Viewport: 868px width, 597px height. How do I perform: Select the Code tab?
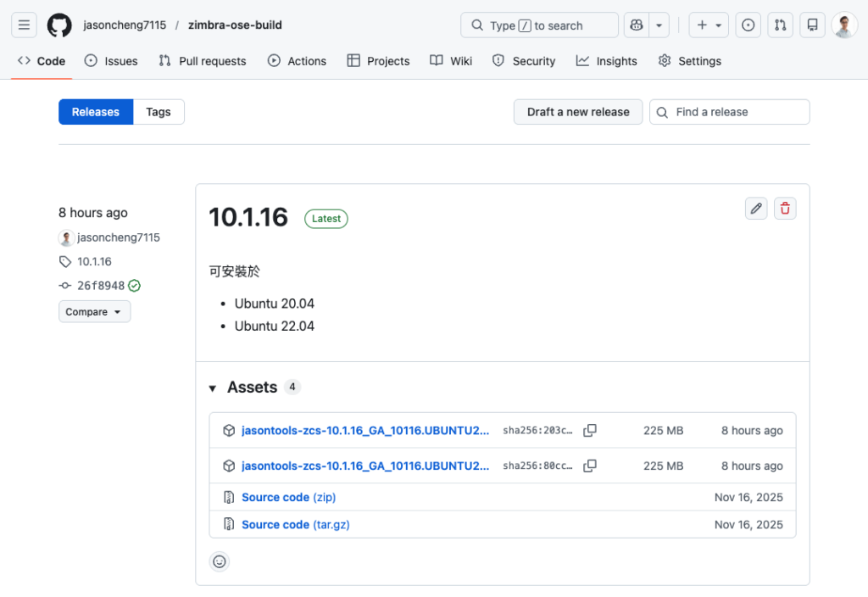(42, 61)
